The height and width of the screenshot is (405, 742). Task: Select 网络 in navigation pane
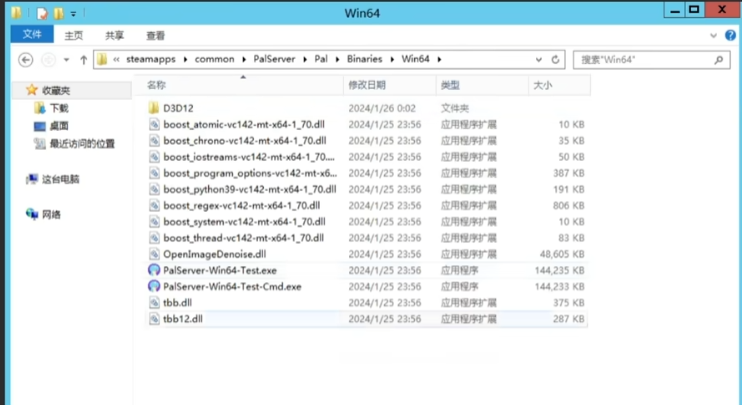coord(51,215)
